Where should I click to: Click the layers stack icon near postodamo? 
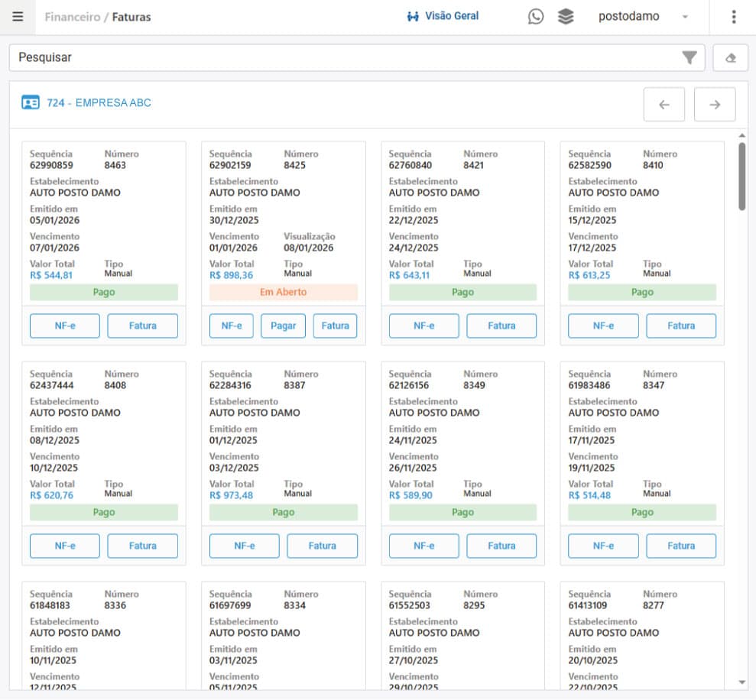point(566,16)
